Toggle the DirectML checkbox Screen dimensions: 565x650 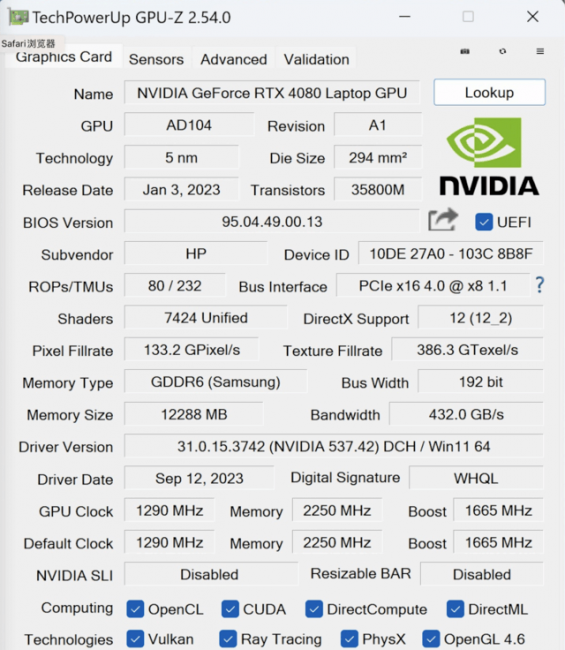(x=455, y=609)
